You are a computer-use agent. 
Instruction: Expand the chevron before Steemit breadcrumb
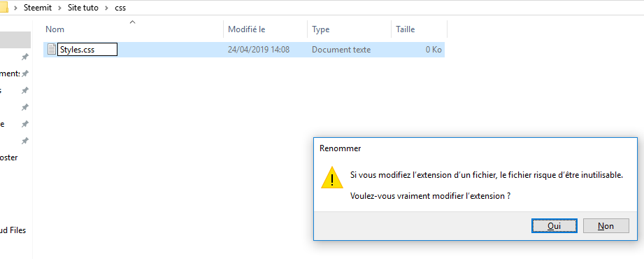point(15,8)
